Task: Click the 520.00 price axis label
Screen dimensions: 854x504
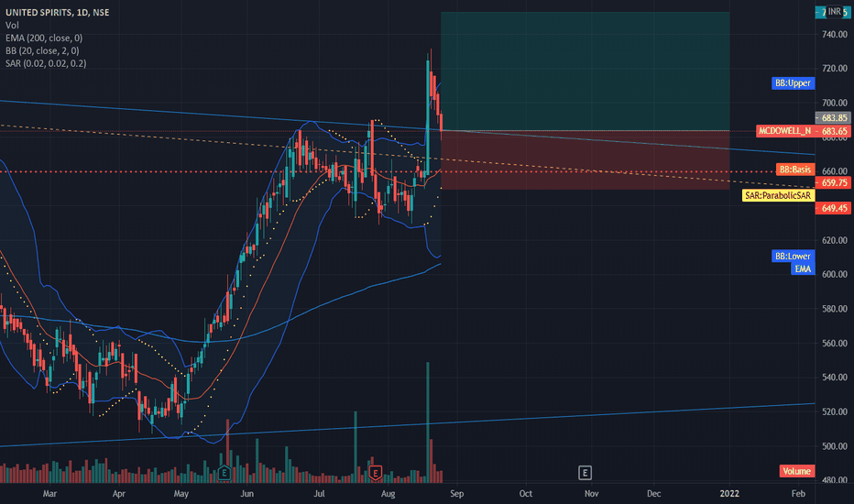Action: point(835,412)
